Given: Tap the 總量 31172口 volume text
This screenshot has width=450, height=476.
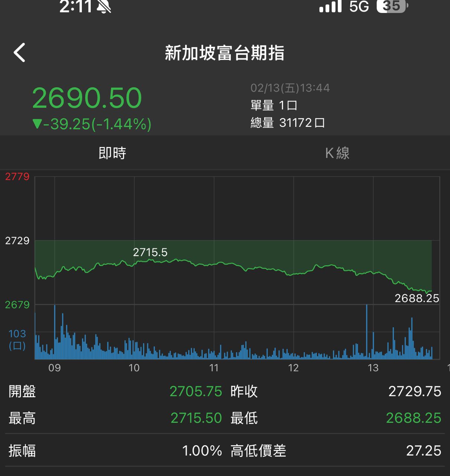Looking at the screenshot, I should pos(287,123).
